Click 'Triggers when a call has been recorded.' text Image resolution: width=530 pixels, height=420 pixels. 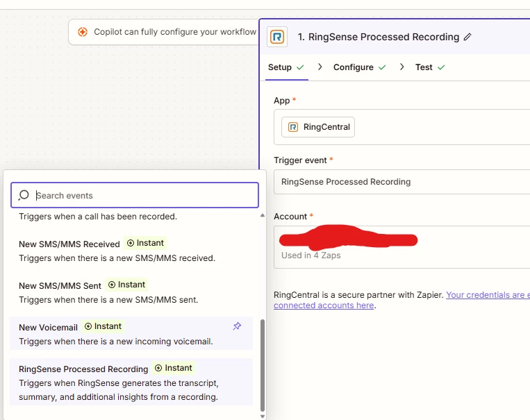pyautogui.click(x=98, y=217)
